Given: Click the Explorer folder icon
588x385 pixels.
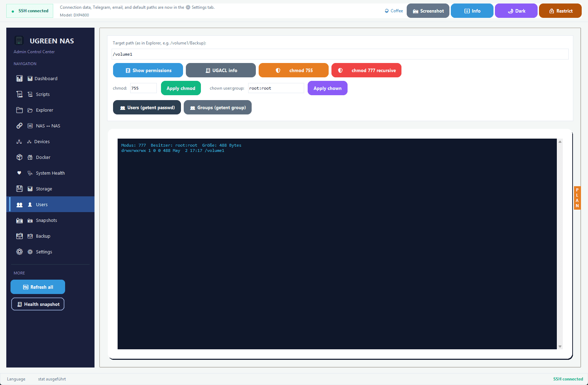Looking at the screenshot, I should click(x=20, y=110).
